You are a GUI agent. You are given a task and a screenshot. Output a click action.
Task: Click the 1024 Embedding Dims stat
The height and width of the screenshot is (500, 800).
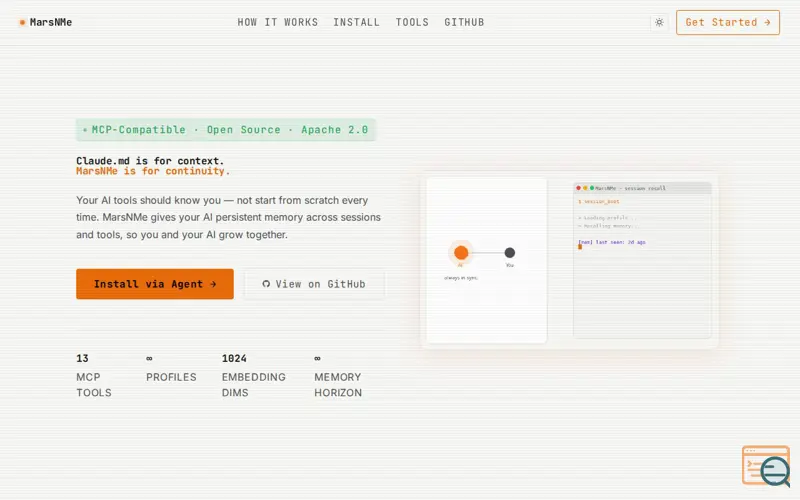click(x=254, y=376)
